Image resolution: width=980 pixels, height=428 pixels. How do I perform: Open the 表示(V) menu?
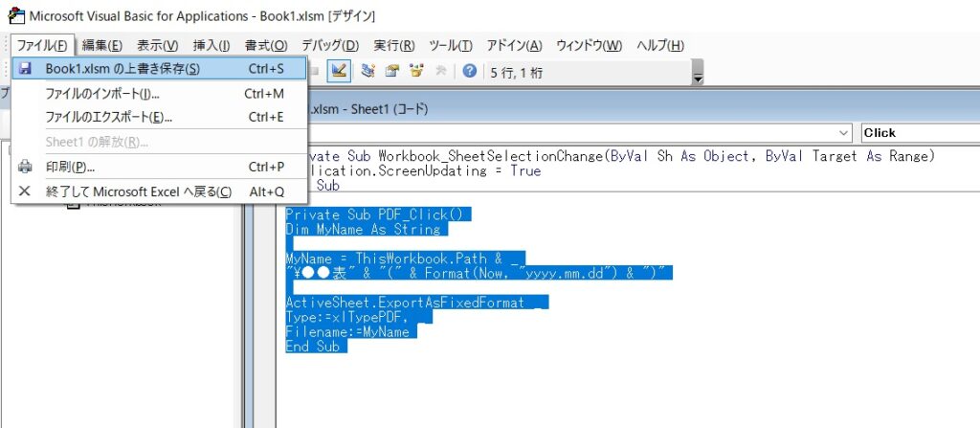158,46
